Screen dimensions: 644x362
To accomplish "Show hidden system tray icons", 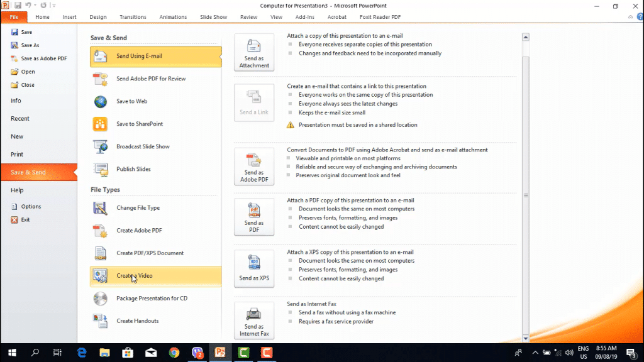I will pyautogui.click(x=535, y=353).
